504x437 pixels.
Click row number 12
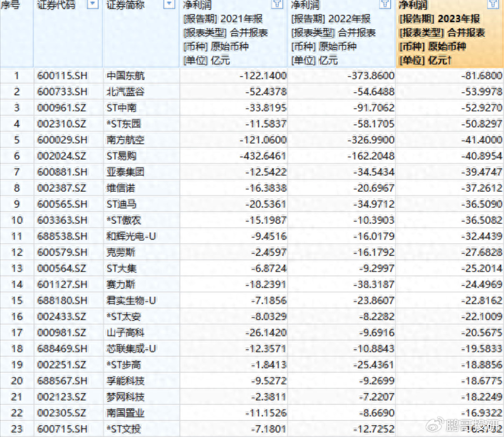coord(17,252)
